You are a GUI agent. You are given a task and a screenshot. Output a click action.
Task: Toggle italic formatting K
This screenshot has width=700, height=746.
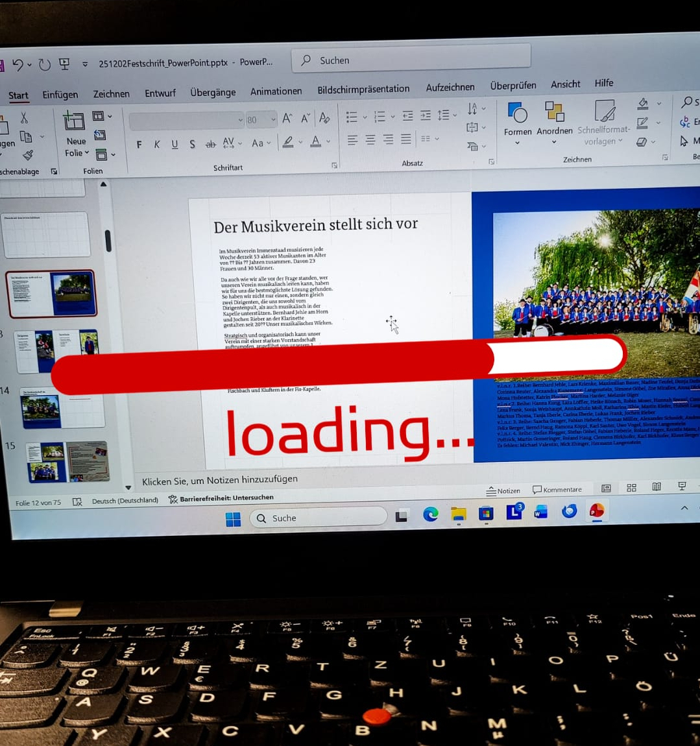pos(156,144)
